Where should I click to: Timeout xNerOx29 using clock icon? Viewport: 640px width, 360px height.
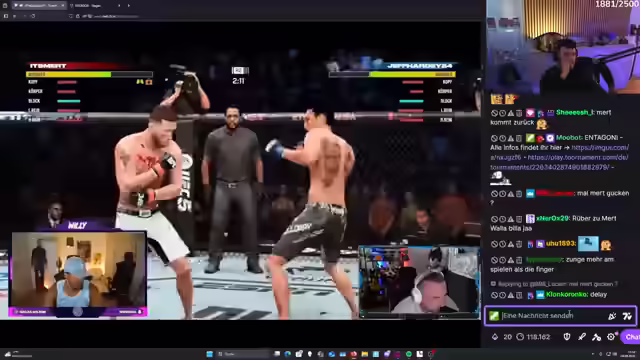pyautogui.click(x=502, y=219)
